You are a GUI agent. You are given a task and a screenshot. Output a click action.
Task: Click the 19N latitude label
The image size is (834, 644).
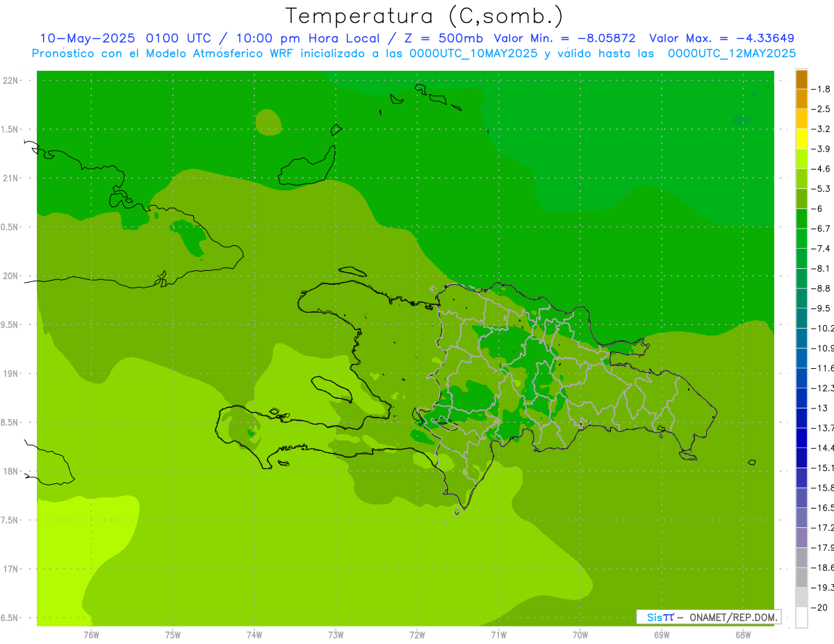(11, 374)
